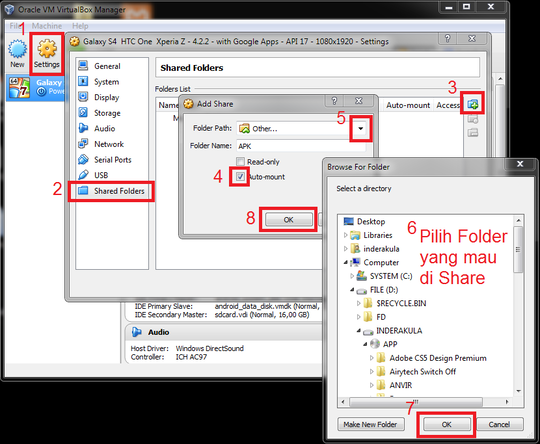Select Shared Folders in settings list

(x=112, y=191)
